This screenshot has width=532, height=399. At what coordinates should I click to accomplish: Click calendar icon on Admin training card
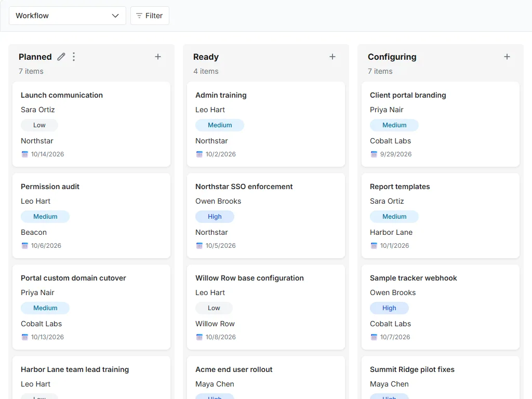(199, 154)
